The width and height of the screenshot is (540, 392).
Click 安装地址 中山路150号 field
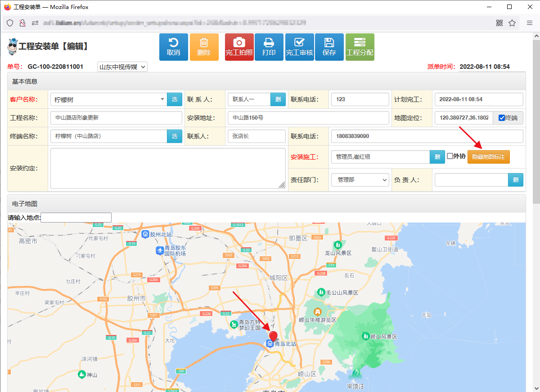click(308, 118)
